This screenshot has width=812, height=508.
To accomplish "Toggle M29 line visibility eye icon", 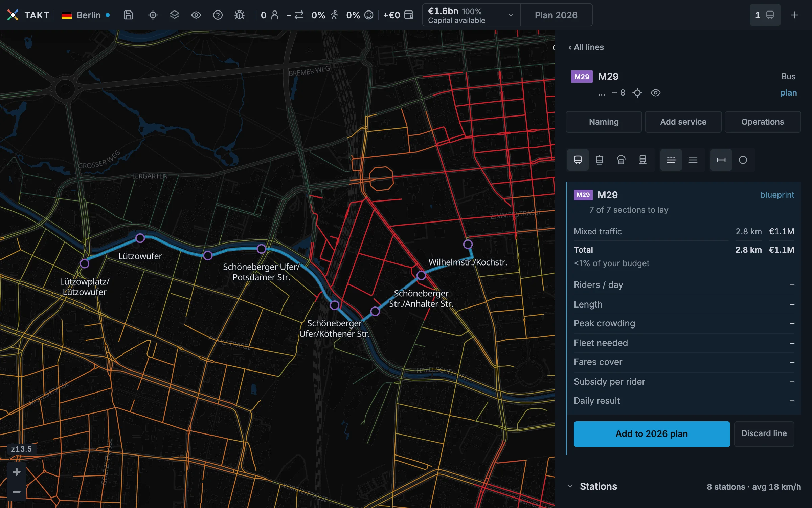I will click(x=656, y=93).
